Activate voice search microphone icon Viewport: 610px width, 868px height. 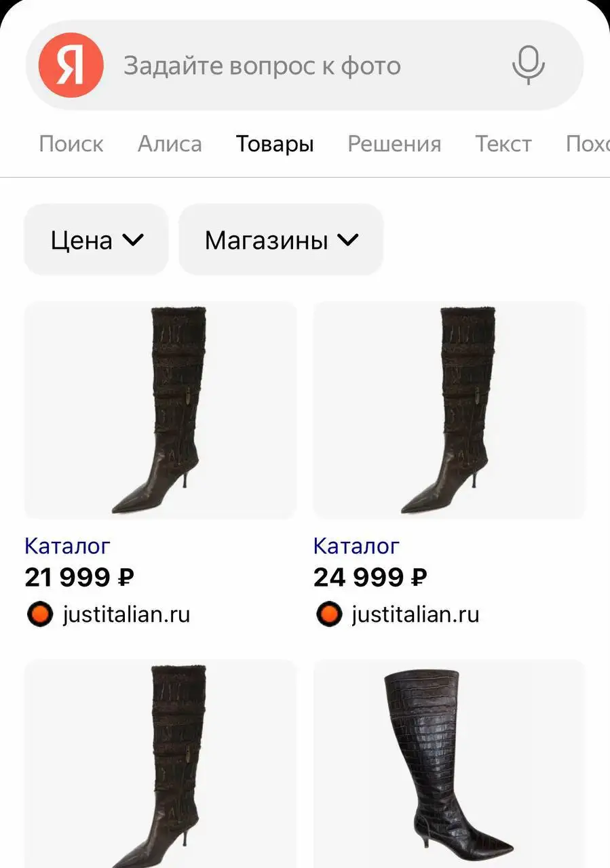pyautogui.click(x=528, y=65)
